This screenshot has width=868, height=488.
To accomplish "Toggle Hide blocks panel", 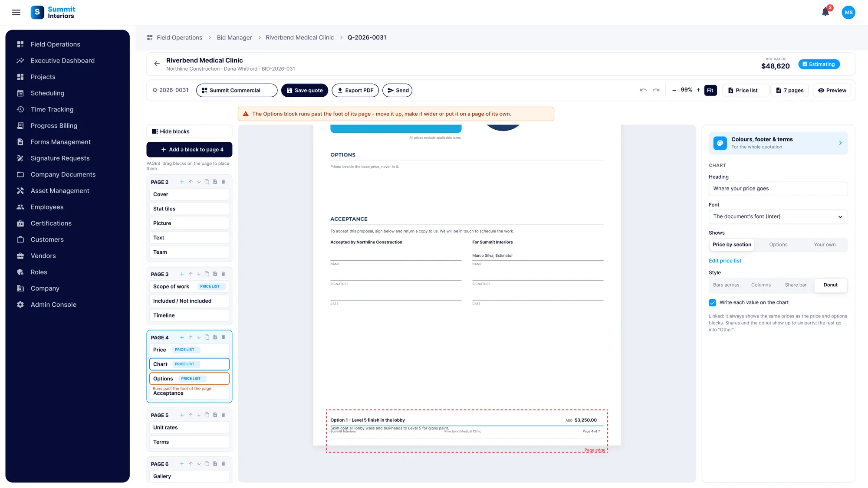I will tap(189, 131).
